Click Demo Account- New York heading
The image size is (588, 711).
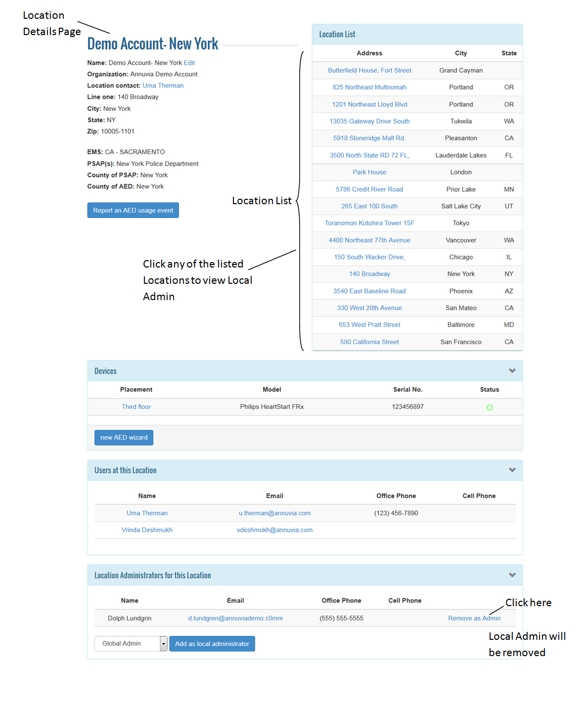[152, 44]
